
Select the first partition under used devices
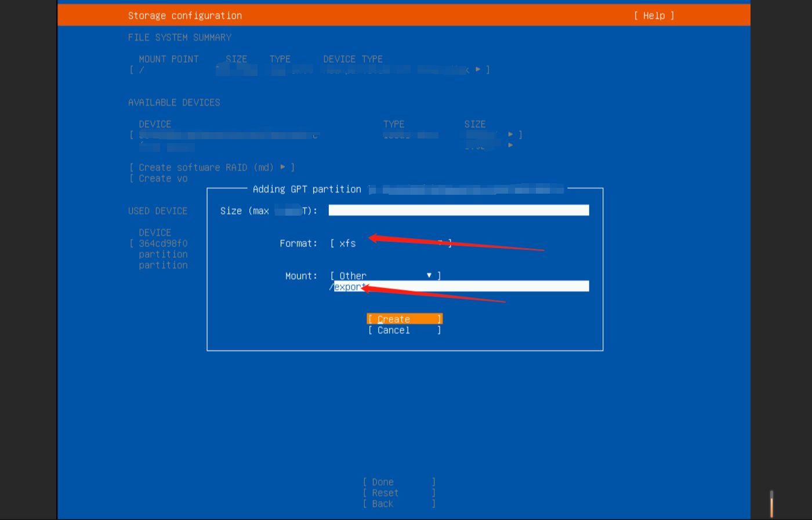pyautogui.click(x=163, y=254)
